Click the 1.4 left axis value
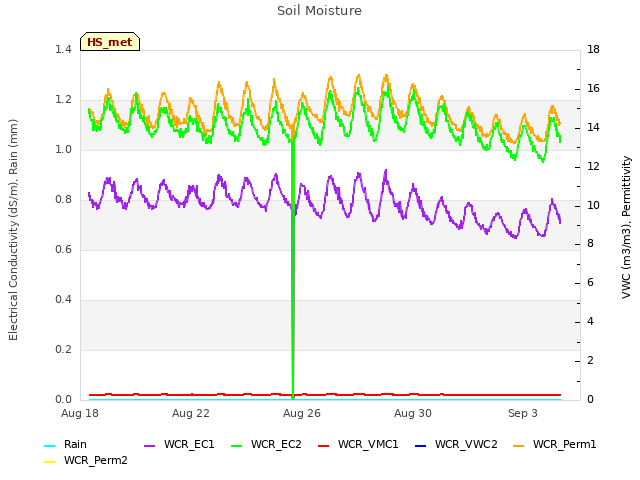Image resolution: width=640 pixels, height=480 pixels. 63,50
